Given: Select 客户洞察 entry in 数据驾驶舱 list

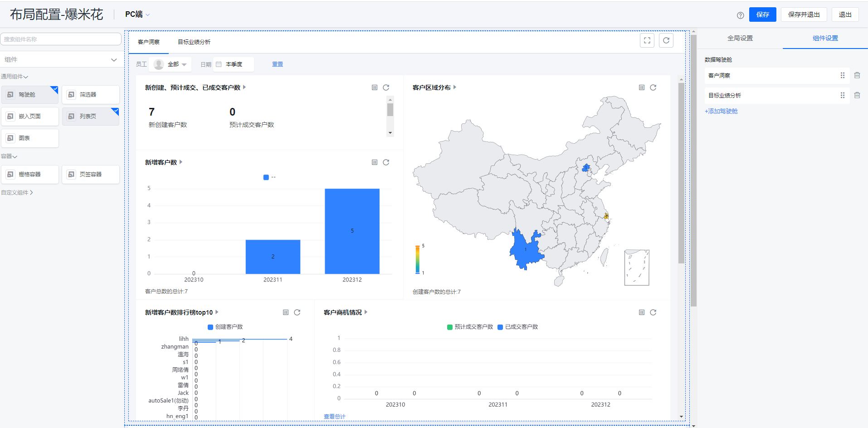Looking at the screenshot, I should click(777, 75).
